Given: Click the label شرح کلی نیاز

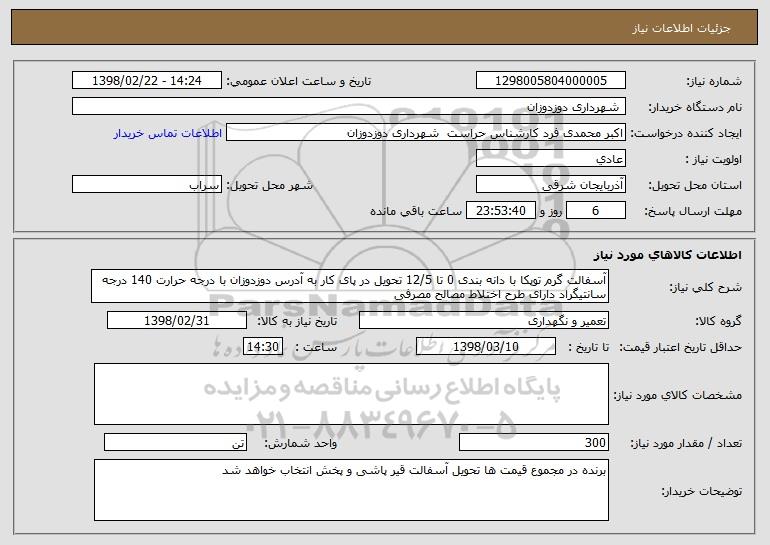Looking at the screenshot, I should tap(706, 287).
